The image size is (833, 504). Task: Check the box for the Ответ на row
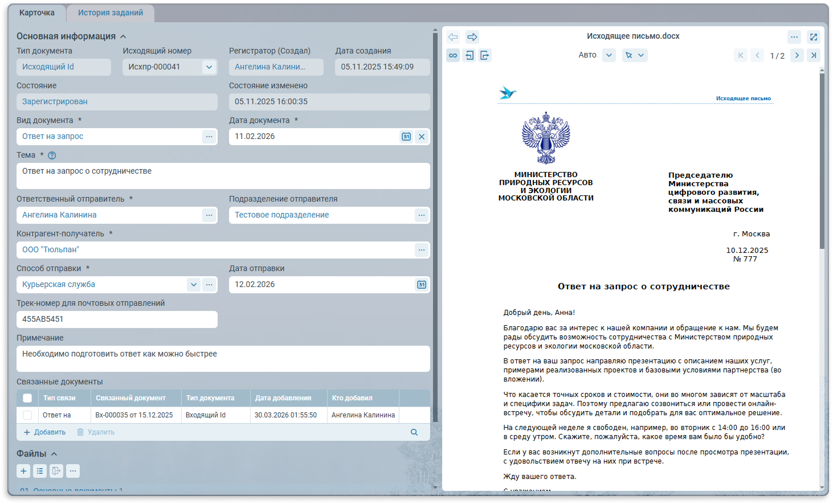[27, 415]
